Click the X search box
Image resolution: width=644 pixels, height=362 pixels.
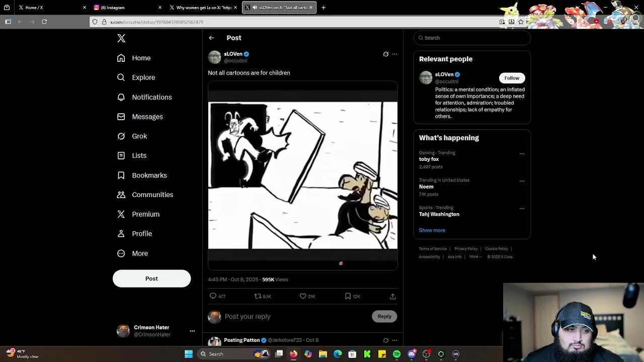(472, 38)
